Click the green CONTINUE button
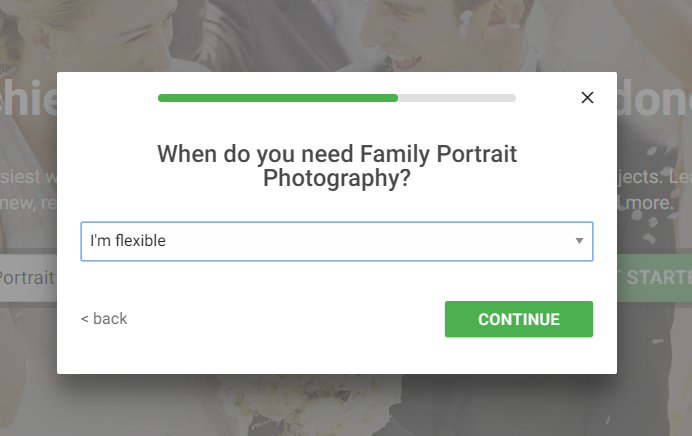Screen dimensions: 692x436 point(519,319)
